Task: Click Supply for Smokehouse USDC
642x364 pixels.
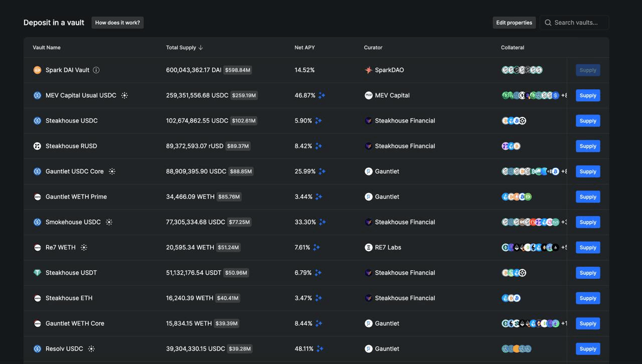Action: tap(588, 222)
